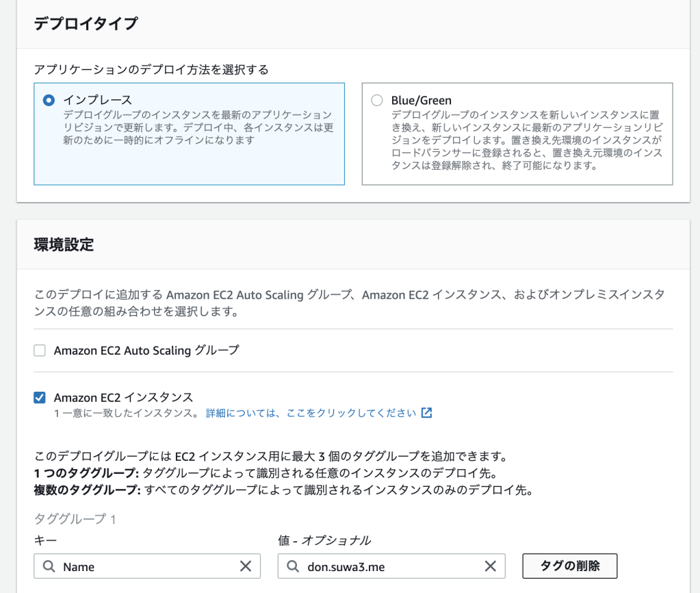Select the Blue/Green radio button
The height and width of the screenshot is (593, 700).
[377, 100]
